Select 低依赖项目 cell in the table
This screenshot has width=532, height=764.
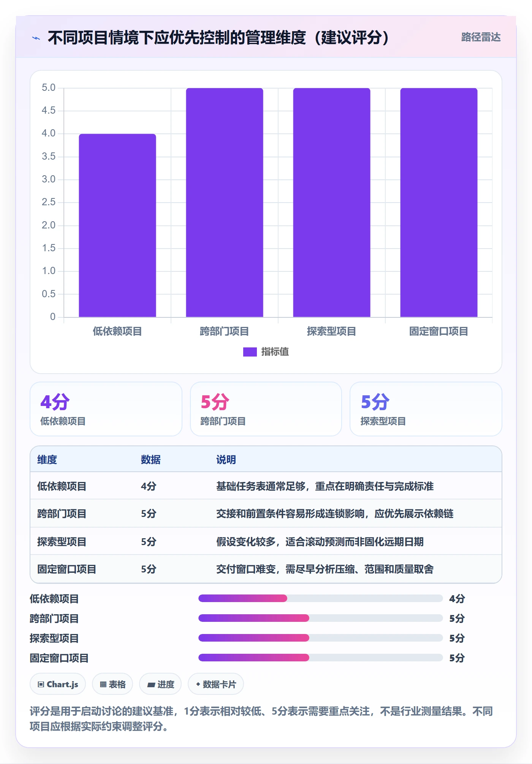coord(62,486)
